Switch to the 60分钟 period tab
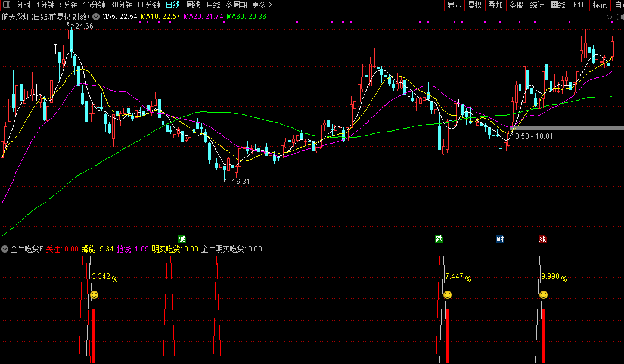 [x=149, y=5]
